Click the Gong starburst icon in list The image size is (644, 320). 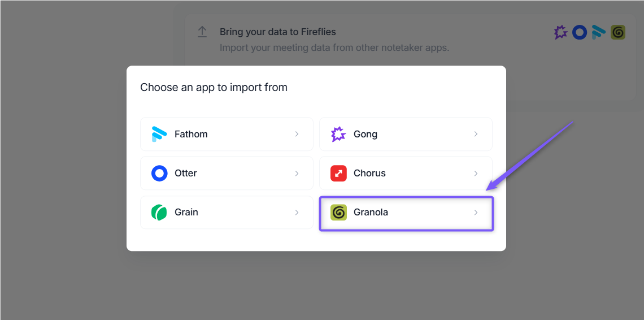tap(338, 134)
